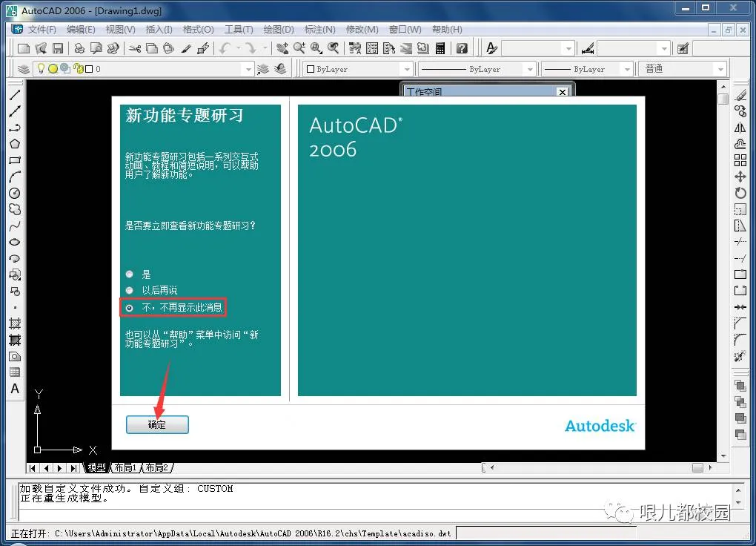Open the 帮助(H) menu
The width and height of the screenshot is (756, 546).
tap(448, 30)
